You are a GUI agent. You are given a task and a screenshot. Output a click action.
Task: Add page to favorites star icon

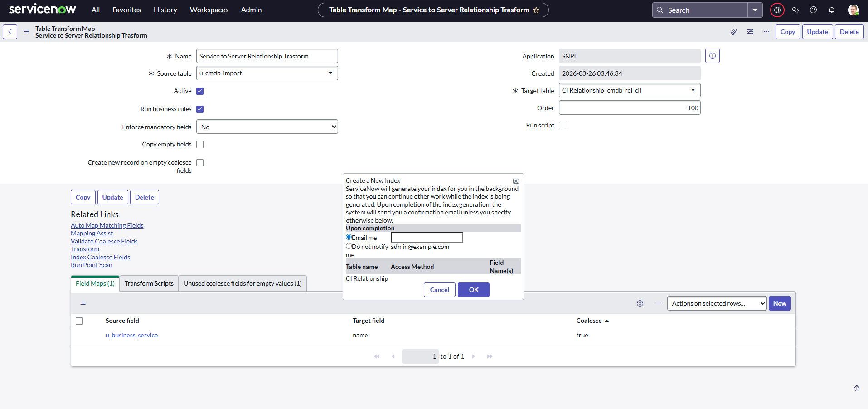(x=536, y=10)
